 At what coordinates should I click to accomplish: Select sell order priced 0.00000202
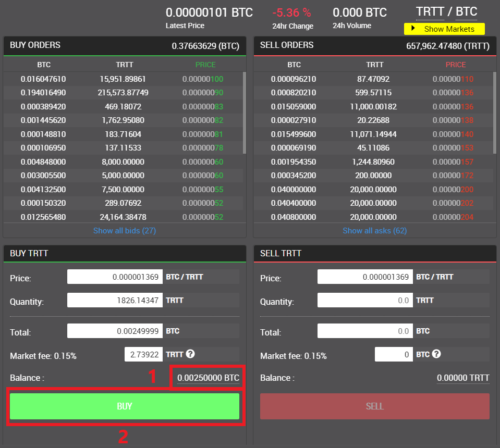pos(373,203)
